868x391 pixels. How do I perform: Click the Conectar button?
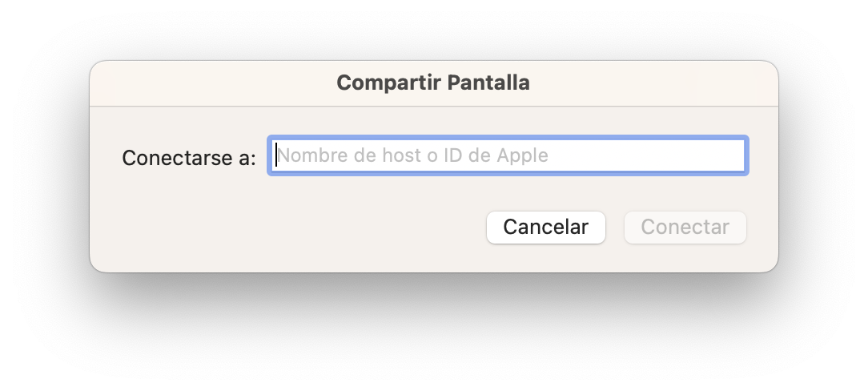tap(685, 227)
